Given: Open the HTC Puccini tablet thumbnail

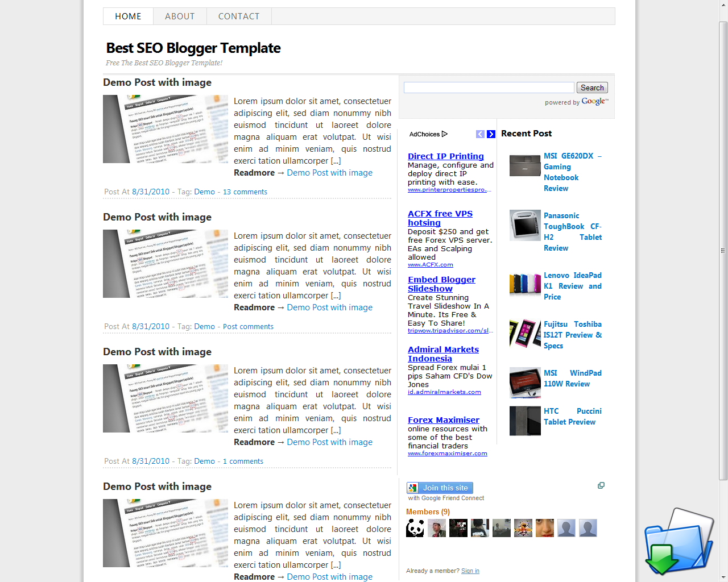Looking at the screenshot, I should (x=525, y=421).
